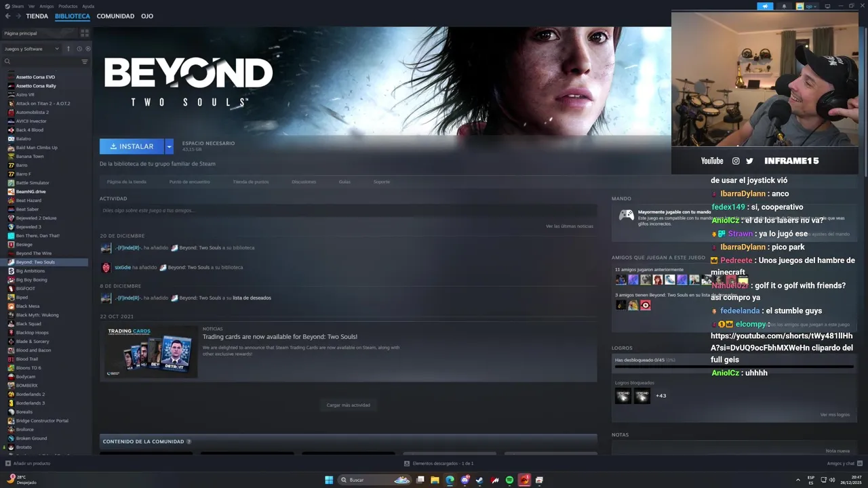Image resolution: width=868 pixels, height=488 pixels.
Task: Open the advanced filters icon beside search
Action: tap(85, 61)
